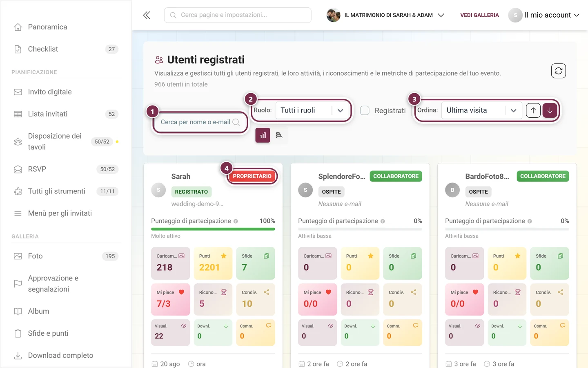Image resolution: width=588 pixels, height=368 pixels.
Task: Click REGISTRATO tag on Sarah's card
Action: [191, 192]
